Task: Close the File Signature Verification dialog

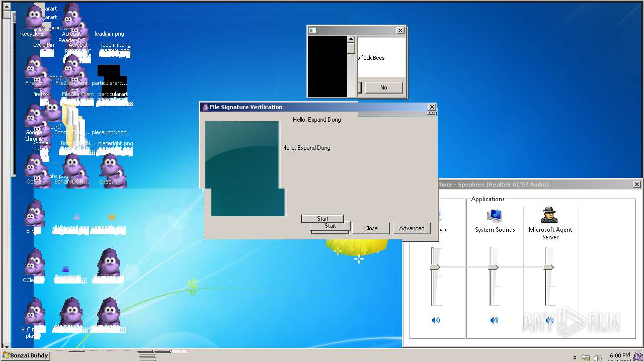Action: (432, 107)
